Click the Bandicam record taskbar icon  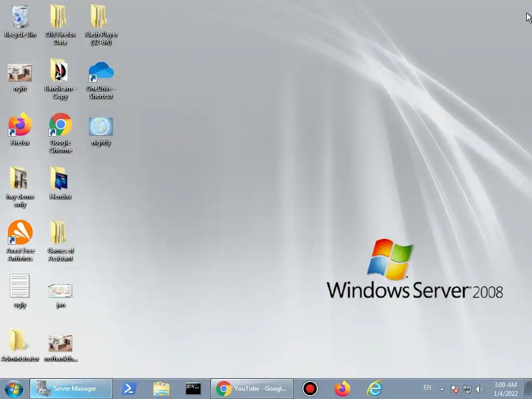tap(310, 389)
